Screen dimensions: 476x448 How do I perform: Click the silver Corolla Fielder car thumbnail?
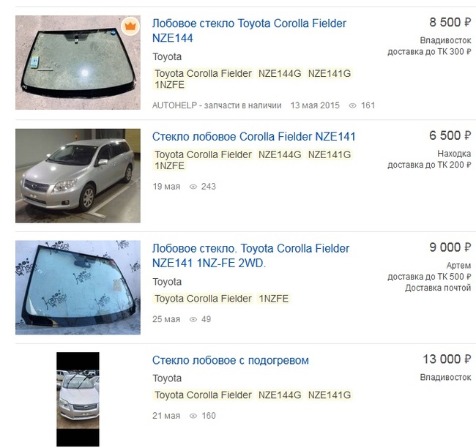click(x=77, y=176)
